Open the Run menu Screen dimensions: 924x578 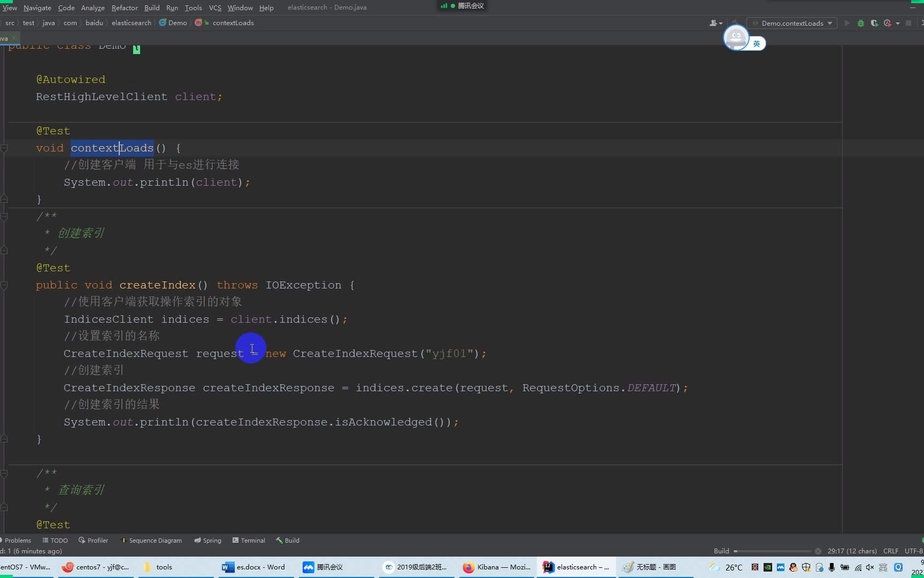coord(172,7)
